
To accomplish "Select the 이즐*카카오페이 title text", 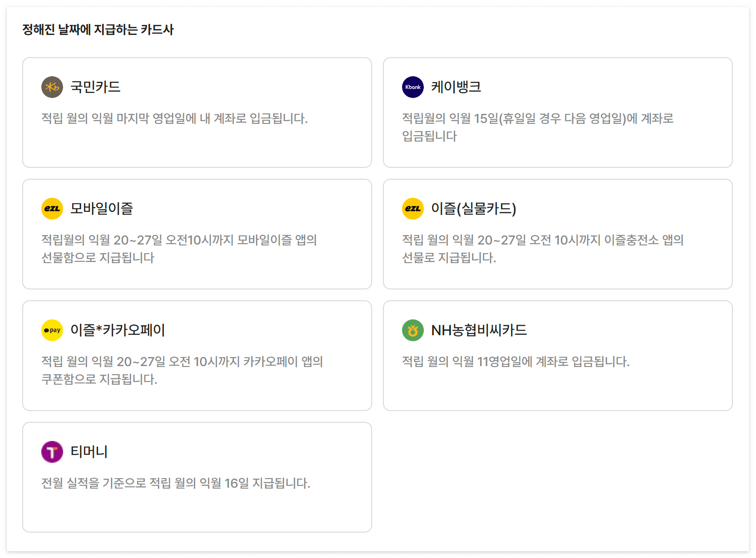I will 118,330.
